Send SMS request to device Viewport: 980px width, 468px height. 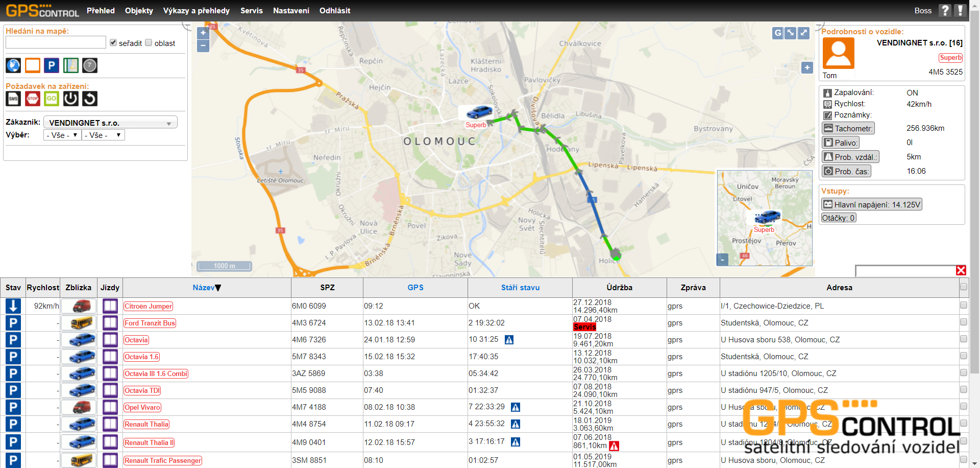pyautogui.click(x=13, y=99)
